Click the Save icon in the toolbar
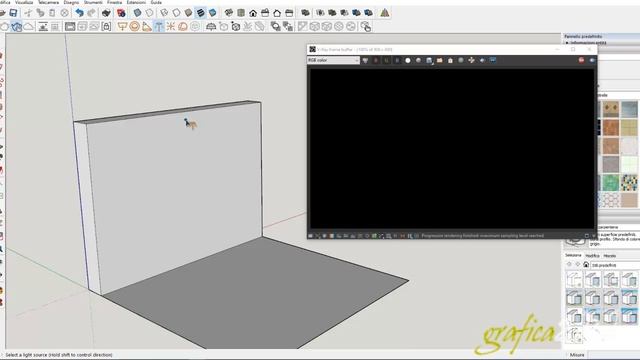640x360 pixels. (x=13, y=13)
